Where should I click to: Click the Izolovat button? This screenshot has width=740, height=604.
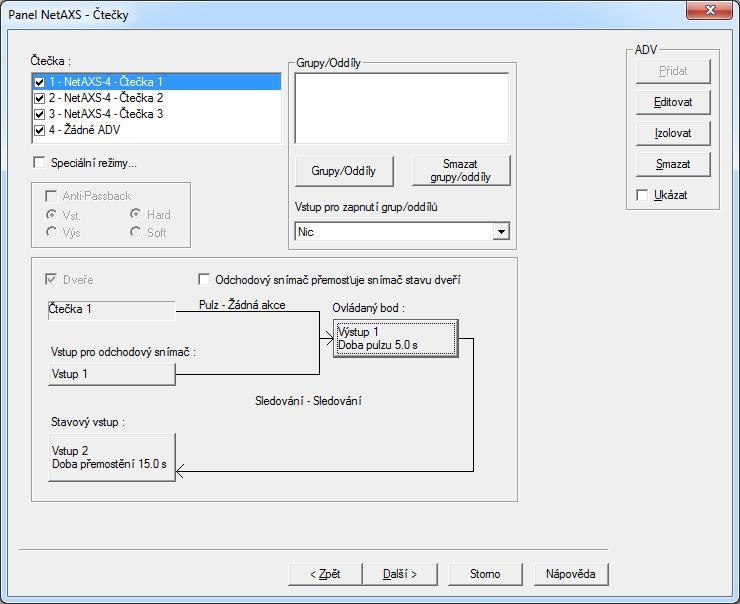click(x=673, y=133)
